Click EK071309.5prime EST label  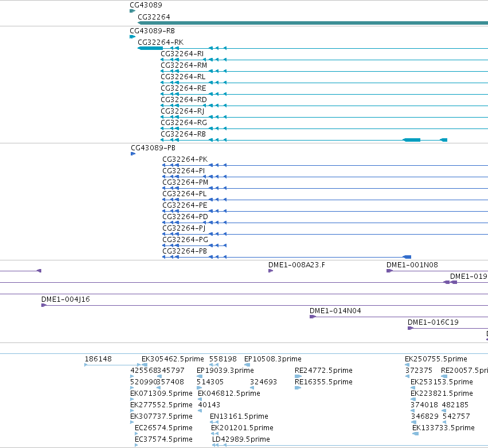pos(161,394)
